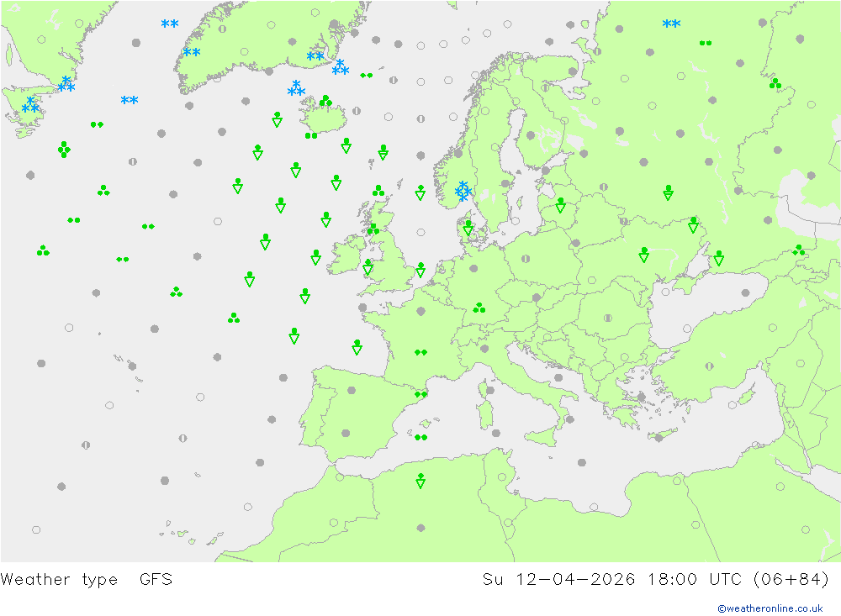Select the shower symbol in the North Sea off East Anglia
The width and height of the screenshot is (841, 616).
pyautogui.click(x=421, y=270)
